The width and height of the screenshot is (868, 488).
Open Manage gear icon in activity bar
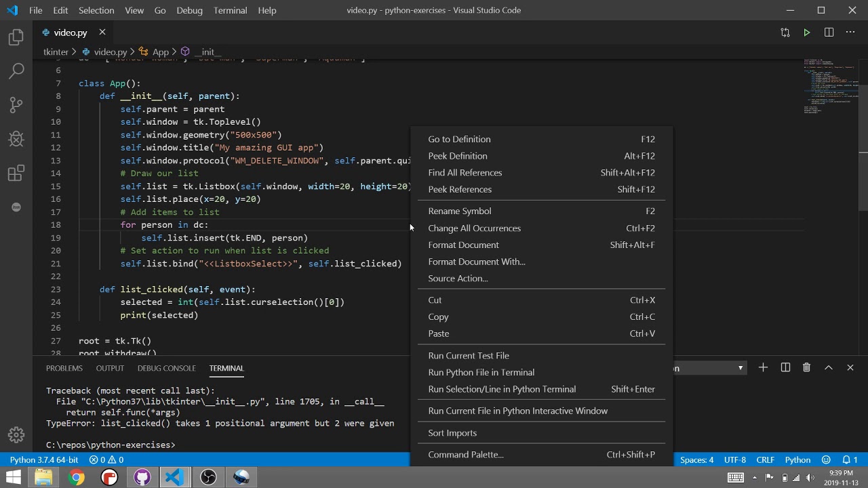(16, 434)
